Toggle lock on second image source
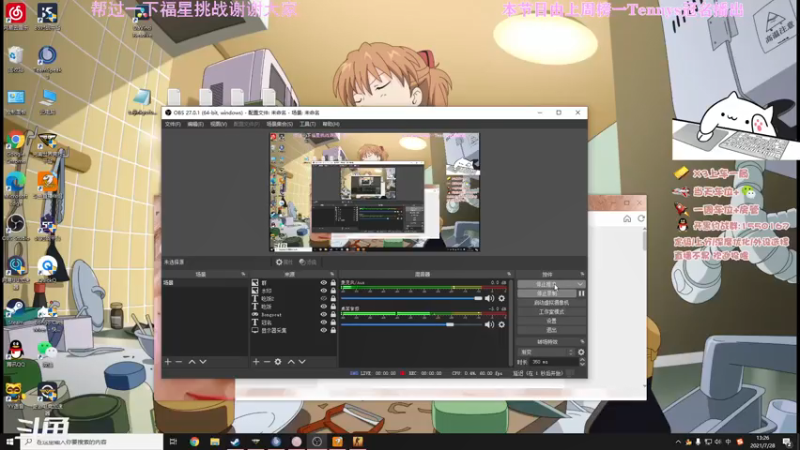Viewport: 800px width, 450px height. pyautogui.click(x=333, y=291)
